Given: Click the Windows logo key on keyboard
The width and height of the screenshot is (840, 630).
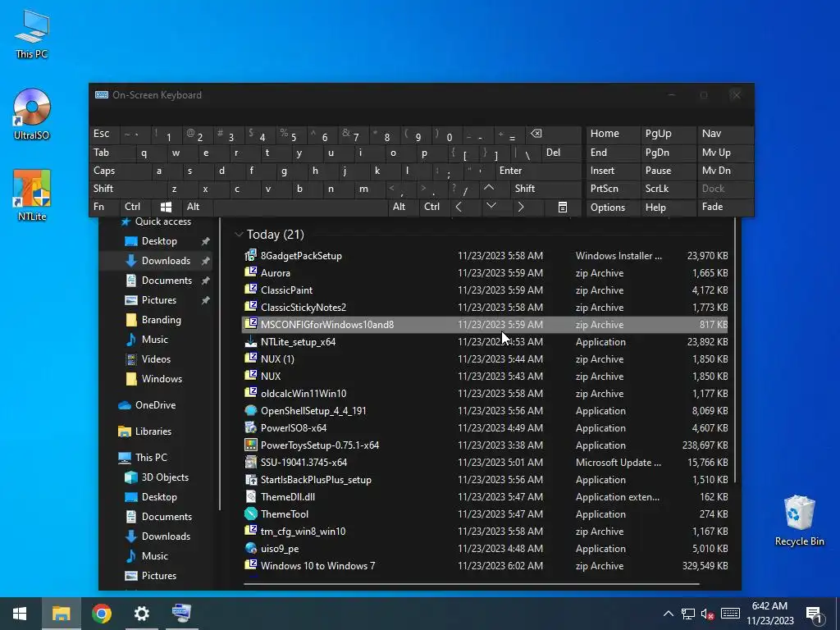Looking at the screenshot, I should tap(166, 207).
